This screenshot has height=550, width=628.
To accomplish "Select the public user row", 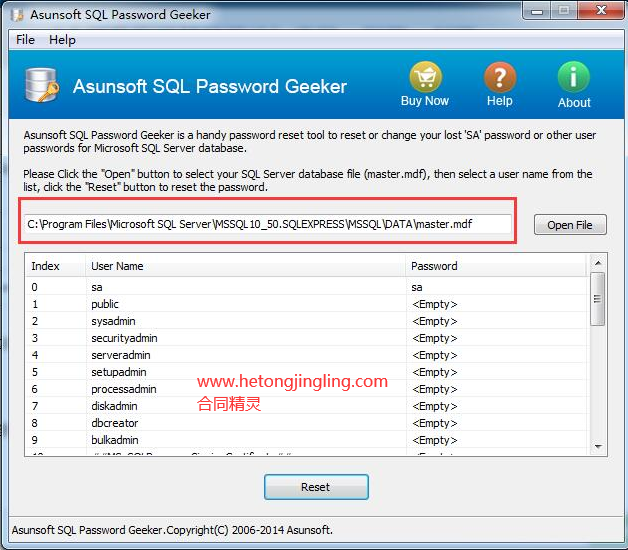I will 306,304.
